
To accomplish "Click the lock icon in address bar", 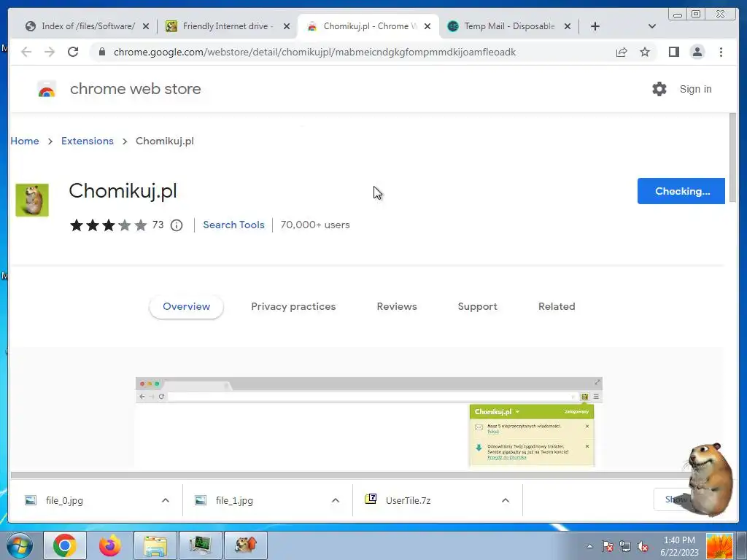I will tap(102, 52).
